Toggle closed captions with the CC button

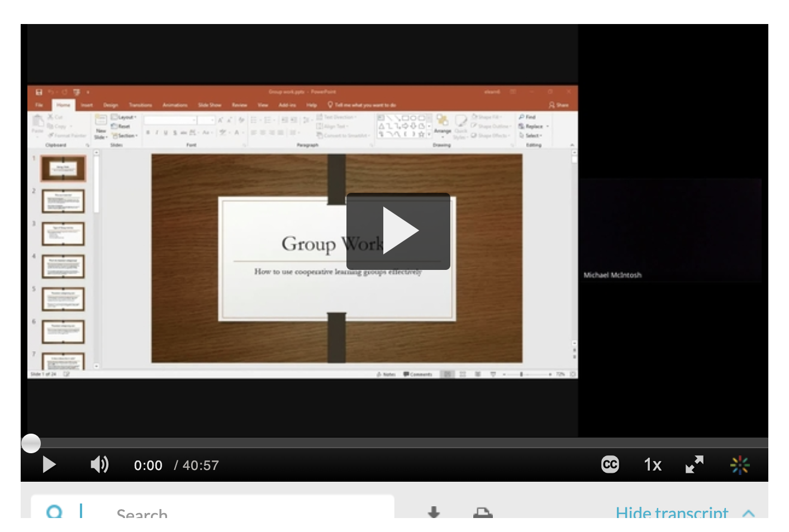610,464
